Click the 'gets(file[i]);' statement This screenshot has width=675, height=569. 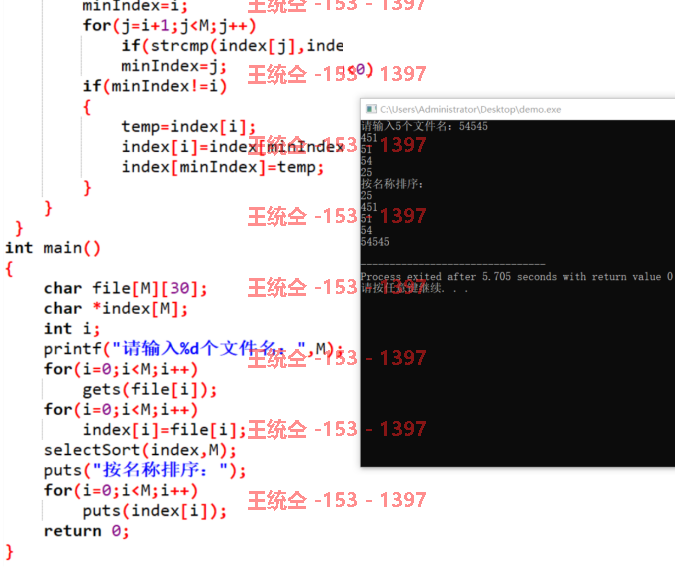pyautogui.click(x=150, y=390)
